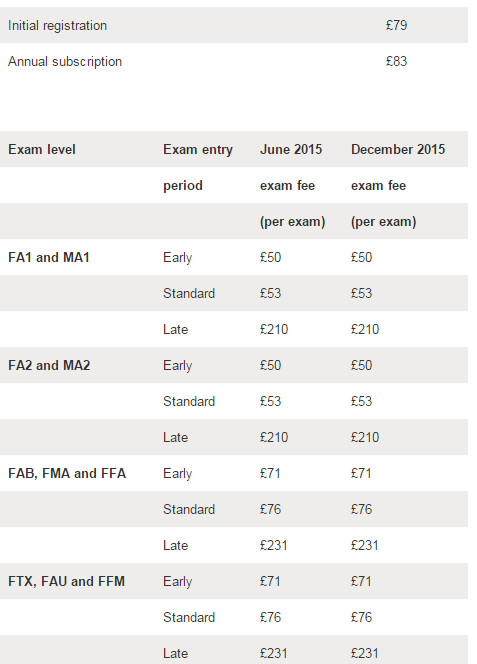Select the £83 annual subscription fee
This screenshot has width=477, height=664.
pos(397,61)
